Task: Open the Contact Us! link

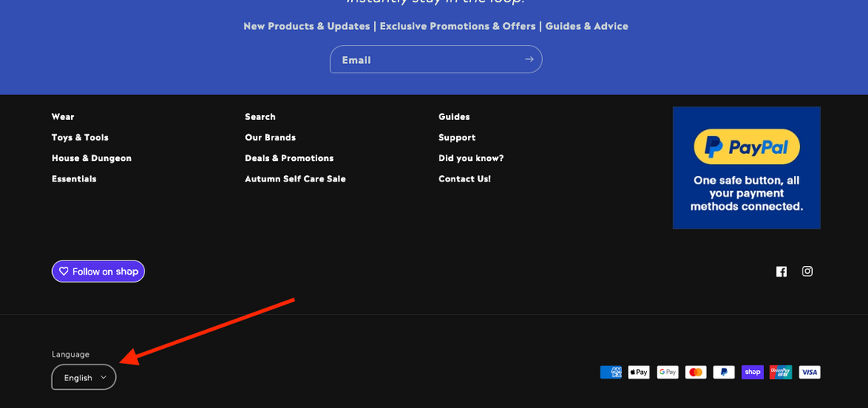Action: [x=465, y=178]
